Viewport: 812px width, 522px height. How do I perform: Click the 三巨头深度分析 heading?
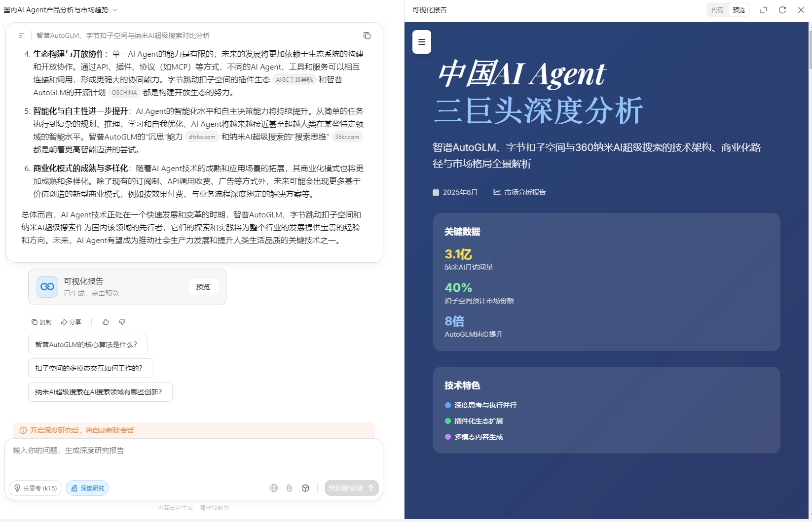pos(539,110)
